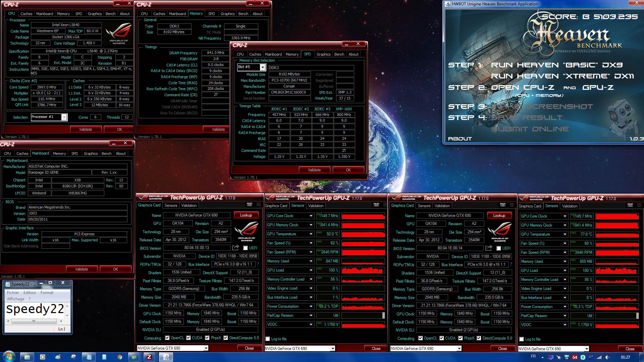The image size is (644, 362).
Task: Click RUN HEAVEN "XTREME" DX11 in HWBOT
Action: (562, 76)
